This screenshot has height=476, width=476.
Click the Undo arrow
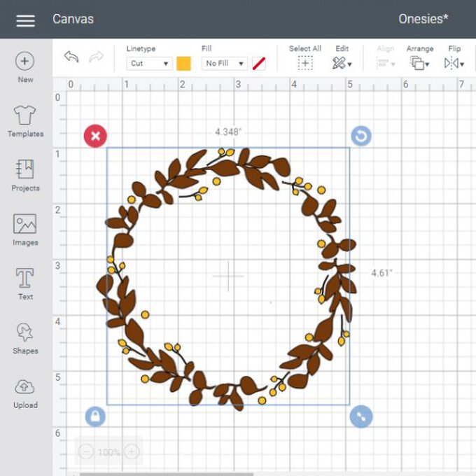[71, 57]
